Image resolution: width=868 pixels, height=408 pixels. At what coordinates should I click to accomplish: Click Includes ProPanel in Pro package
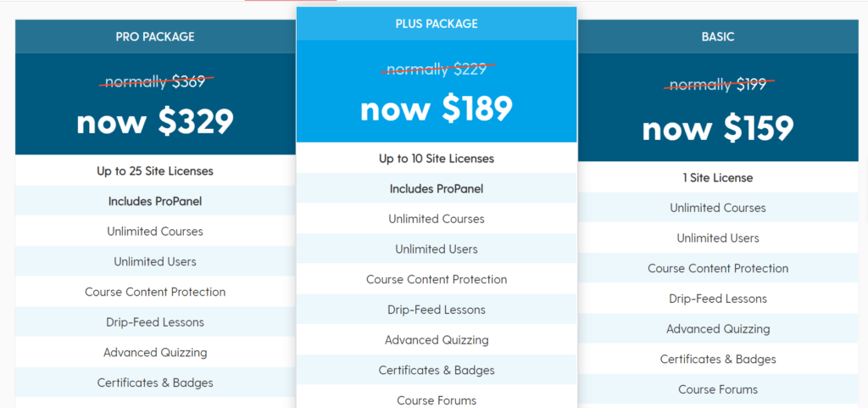(x=155, y=201)
